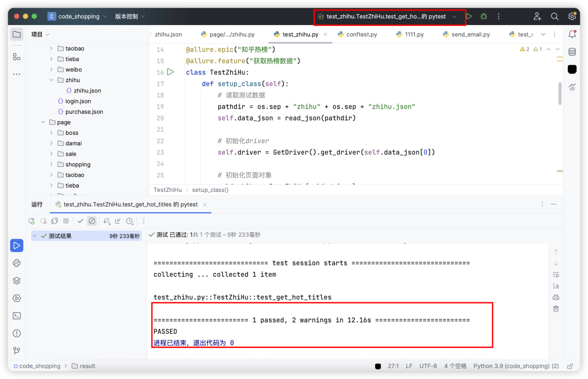
Task: Open test history clock icon
Action: tap(130, 221)
